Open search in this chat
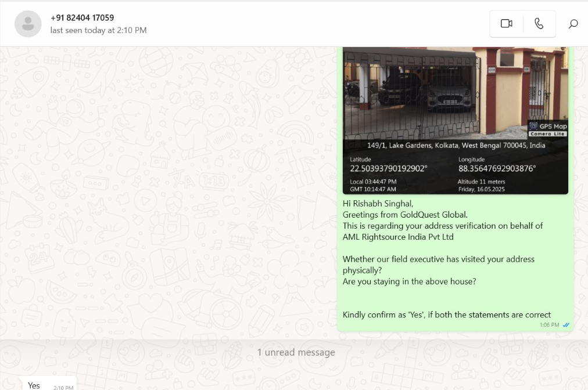The height and width of the screenshot is (390, 588). pyautogui.click(x=573, y=24)
